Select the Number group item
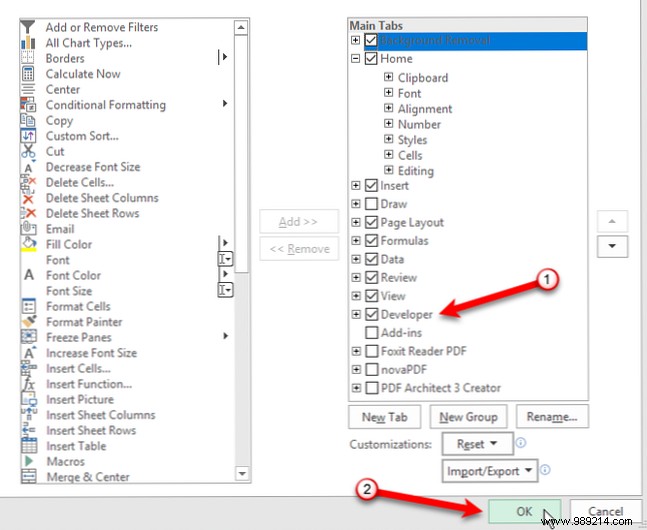 pos(419,124)
